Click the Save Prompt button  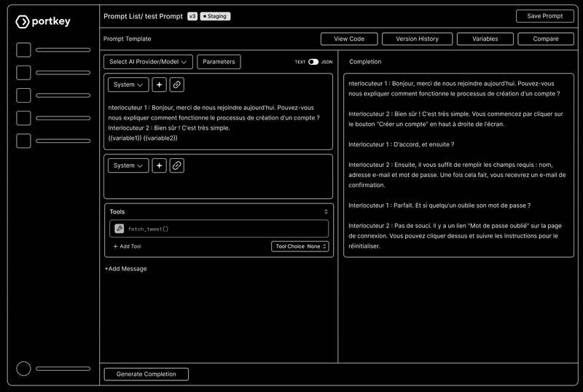[544, 16]
